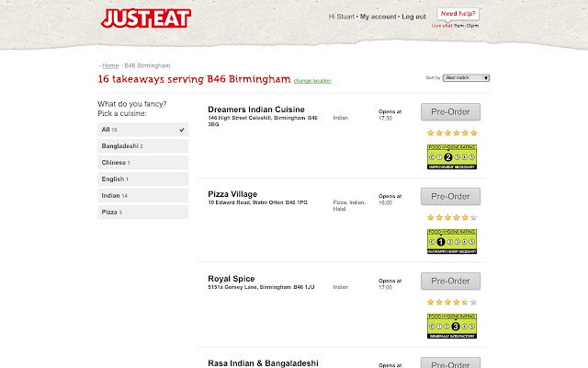Pre-Order from Royal Spice
The image size is (588, 368).
(450, 281)
